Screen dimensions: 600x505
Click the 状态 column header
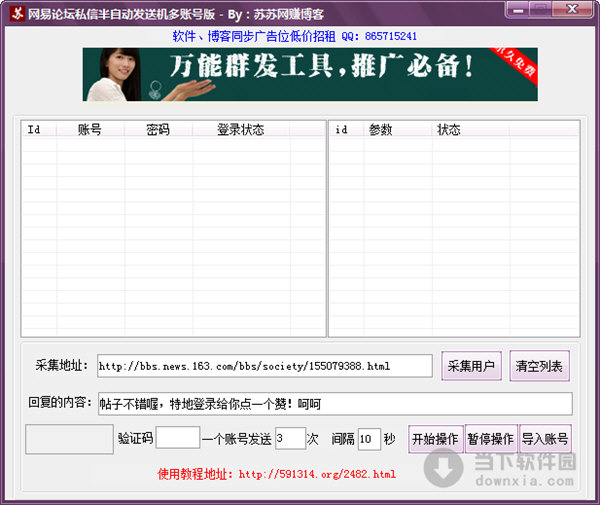coord(471,129)
